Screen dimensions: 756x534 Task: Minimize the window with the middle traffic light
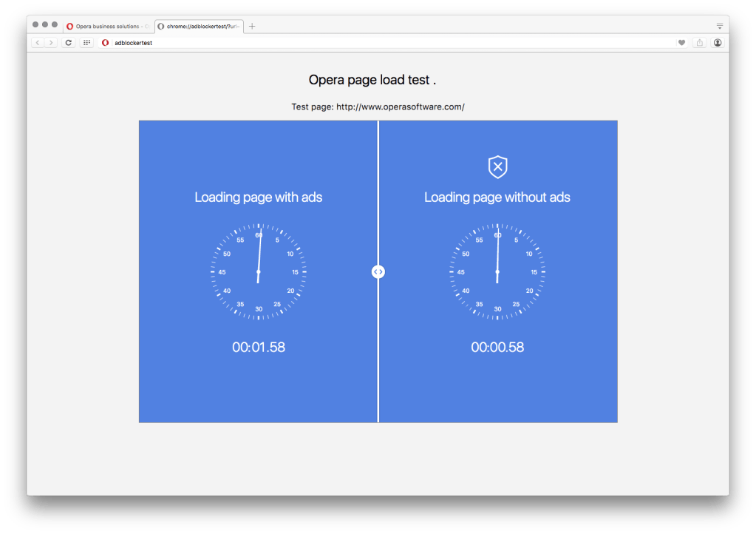click(45, 24)
